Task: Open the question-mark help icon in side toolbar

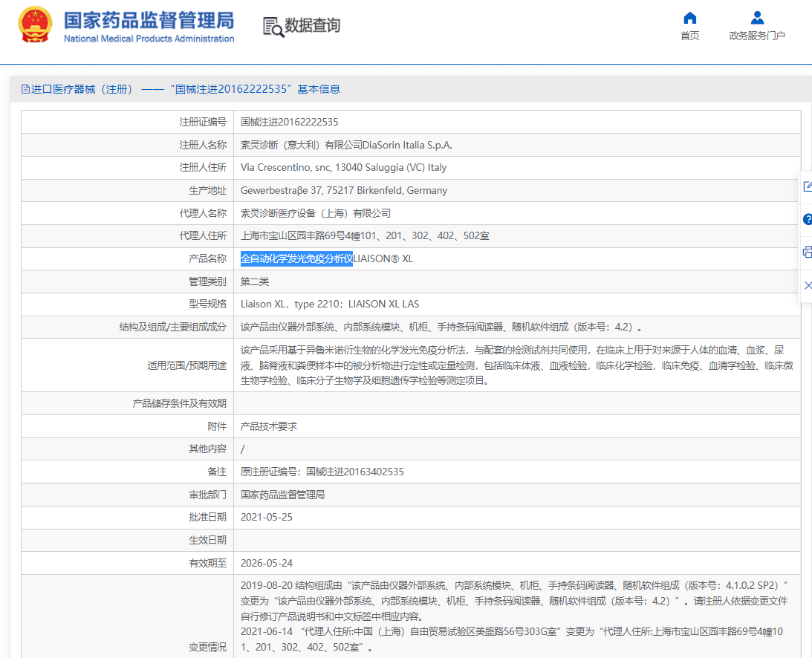Action: (x=808, y=220)
